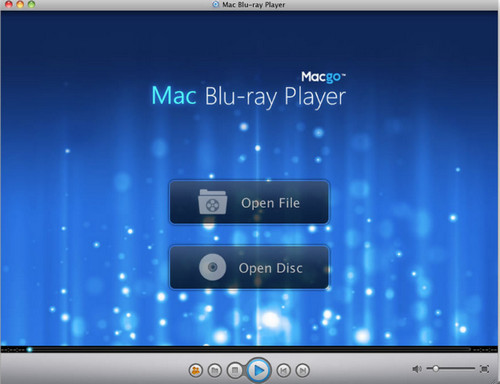Skip to previous chapter button
The height and width of the screenshot is (384, 500).
tap(284, 370)
